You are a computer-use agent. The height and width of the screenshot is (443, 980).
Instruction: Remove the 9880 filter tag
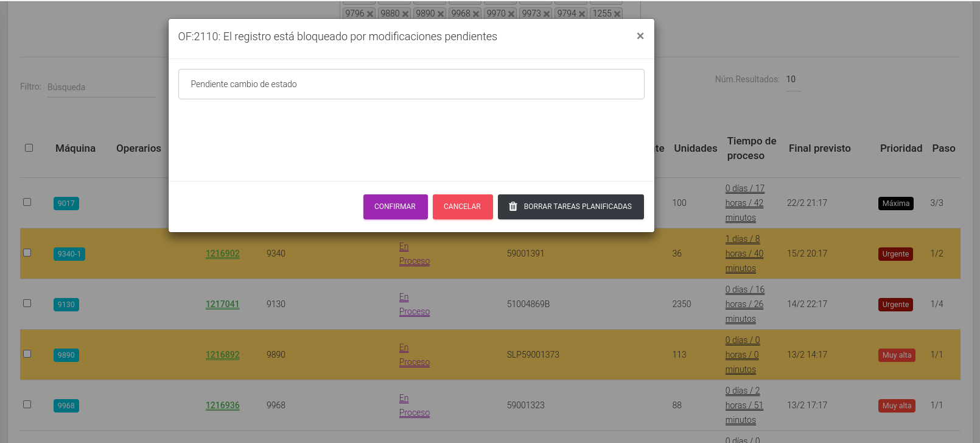coord(405,14)
